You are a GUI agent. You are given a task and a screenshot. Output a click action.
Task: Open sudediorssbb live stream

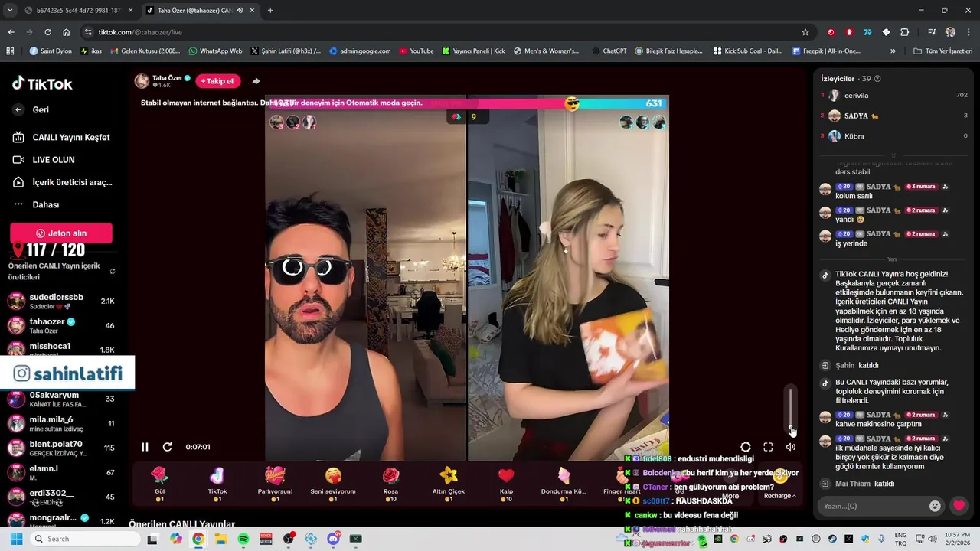61,301
